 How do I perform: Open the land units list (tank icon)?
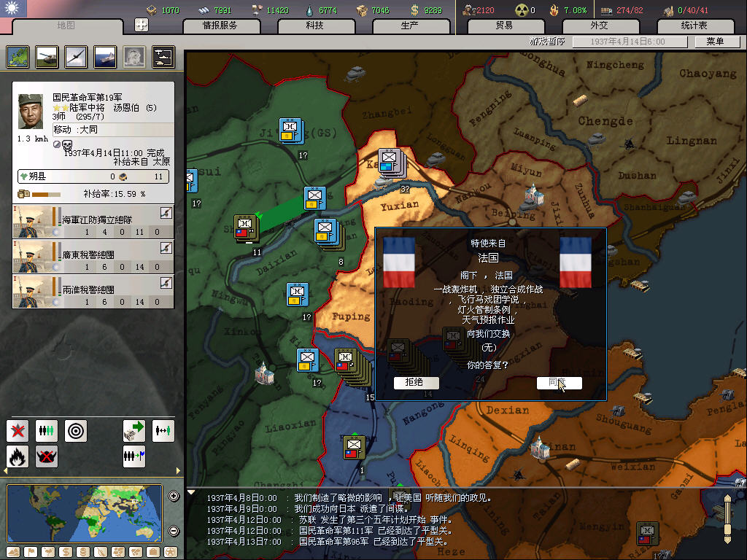[x=47, y=57]
